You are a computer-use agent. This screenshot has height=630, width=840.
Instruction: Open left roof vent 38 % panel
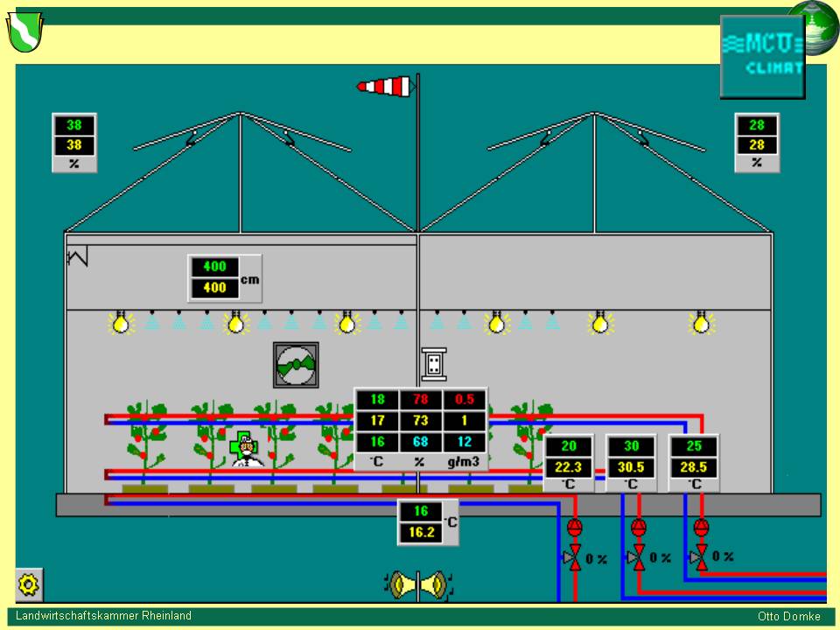click(73, 143)
